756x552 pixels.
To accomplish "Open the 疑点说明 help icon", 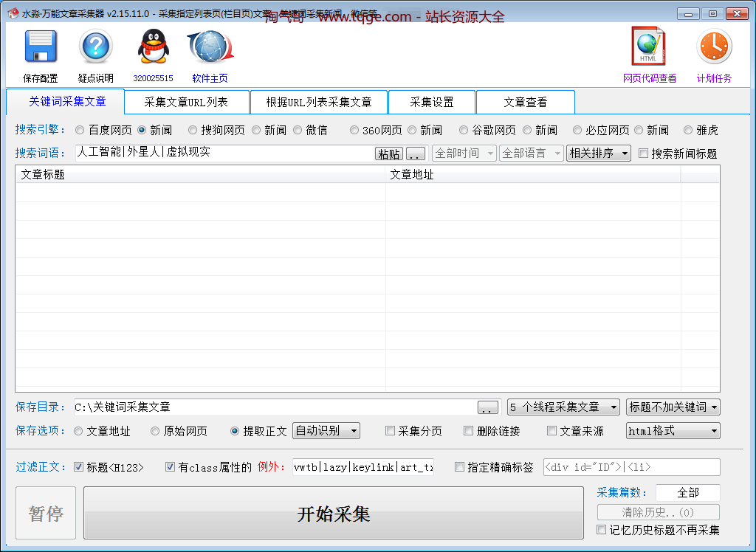I will point(95,48).
